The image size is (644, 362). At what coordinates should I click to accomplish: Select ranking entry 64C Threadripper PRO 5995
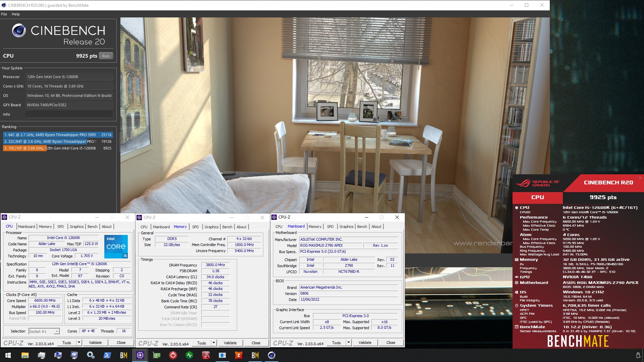[58, 135]
